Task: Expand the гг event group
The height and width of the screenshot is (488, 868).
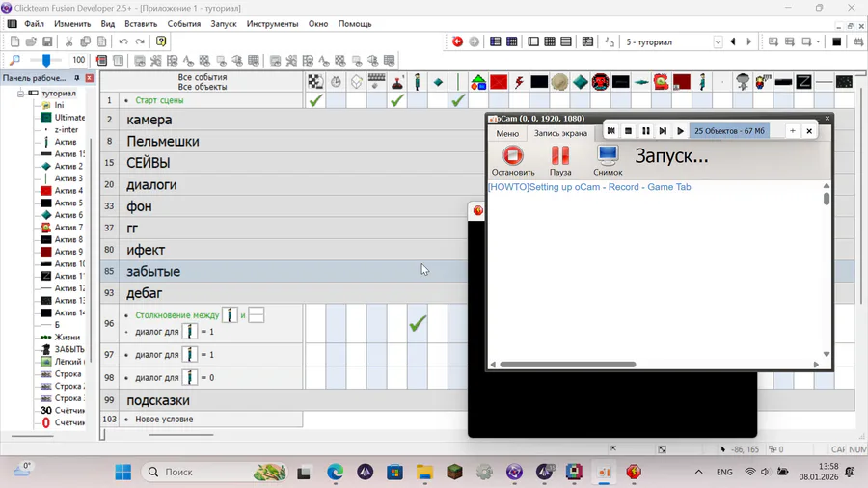Action: click(x=132, y=228)
